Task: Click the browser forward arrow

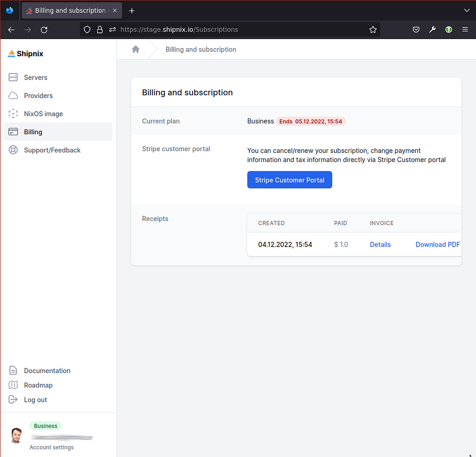Action: tap(28, 30)
